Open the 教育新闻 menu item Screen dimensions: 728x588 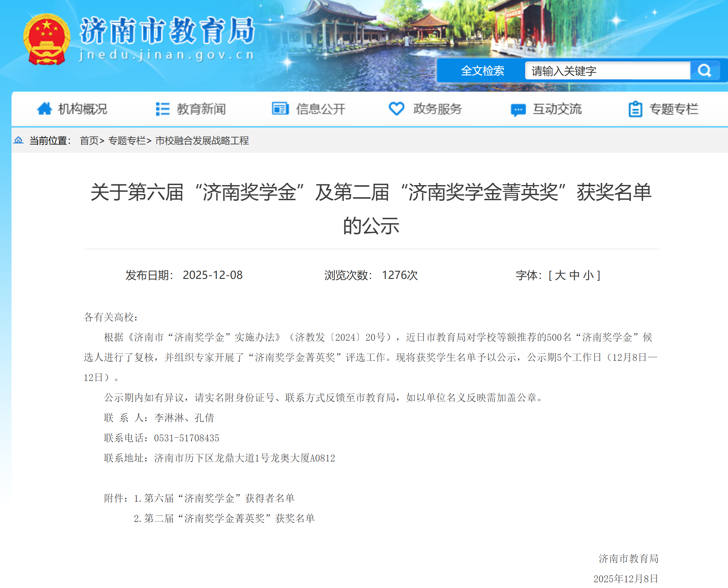[201, 109]
